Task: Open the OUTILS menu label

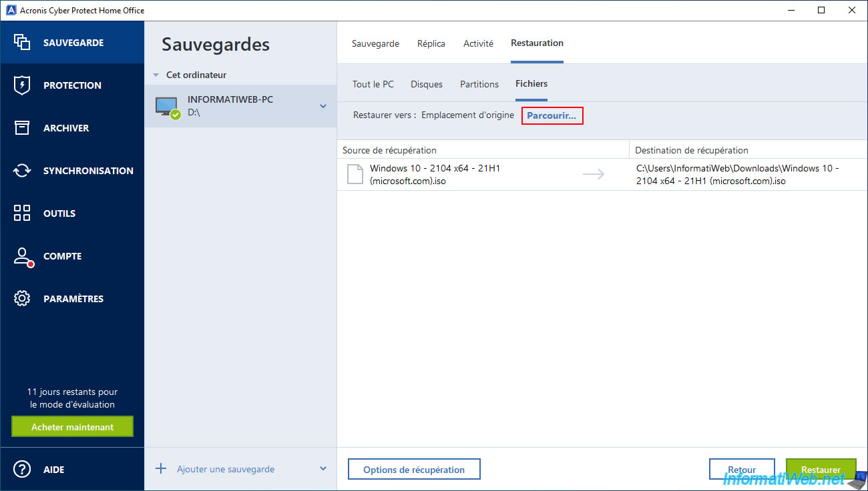Action: [59, 213]
